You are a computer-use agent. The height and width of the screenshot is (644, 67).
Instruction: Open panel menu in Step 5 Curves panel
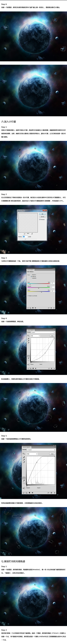coord(55,447)
